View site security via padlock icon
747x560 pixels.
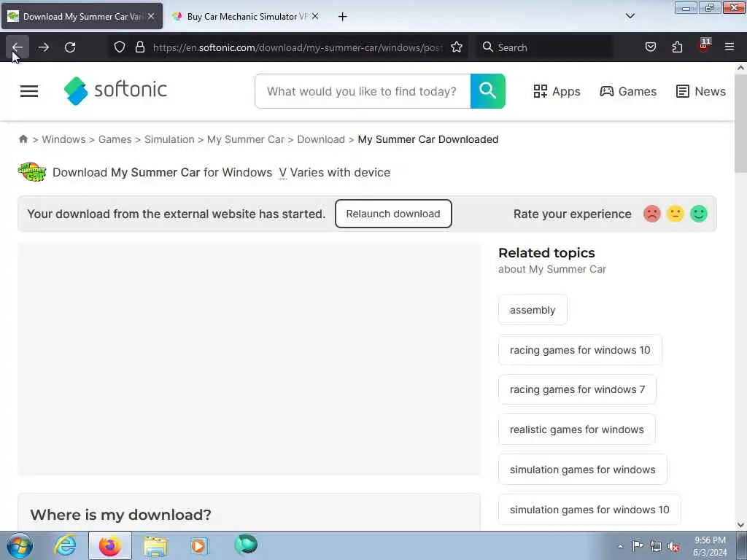pos(139,47)
